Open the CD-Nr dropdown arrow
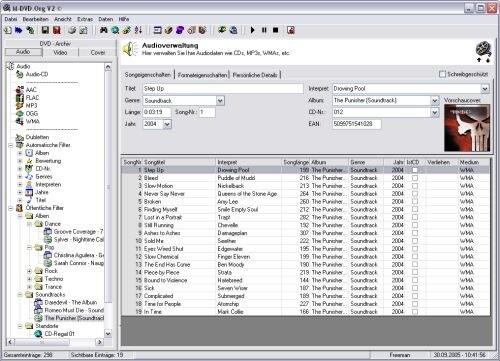This screenshot has width=500, height=361. pyautogui.click(x=435, y=112)
